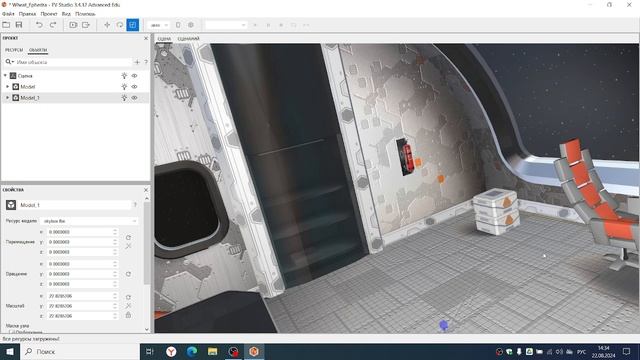
Task: Click the translation cross-arrows icon
Action: (x=128, y=246)
